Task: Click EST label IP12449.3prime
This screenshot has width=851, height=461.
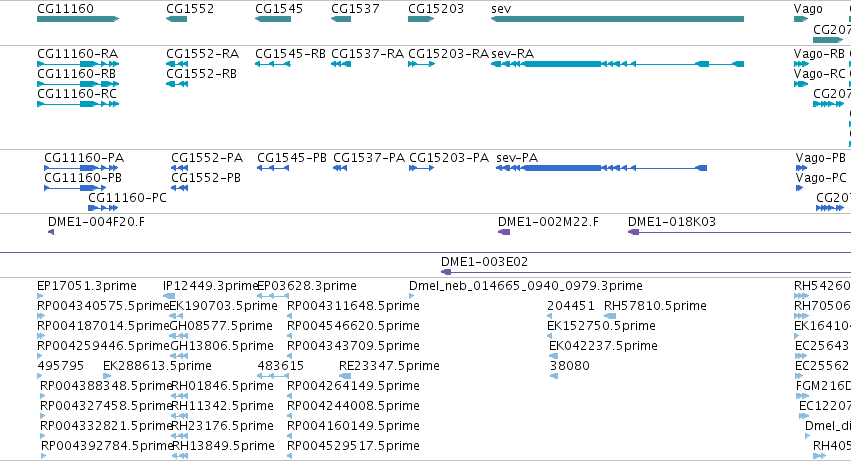Action: click(x=211, y=286)
